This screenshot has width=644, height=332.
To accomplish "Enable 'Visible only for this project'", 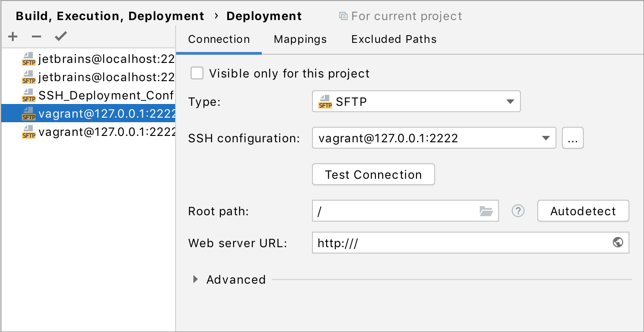I will [197, 73].
